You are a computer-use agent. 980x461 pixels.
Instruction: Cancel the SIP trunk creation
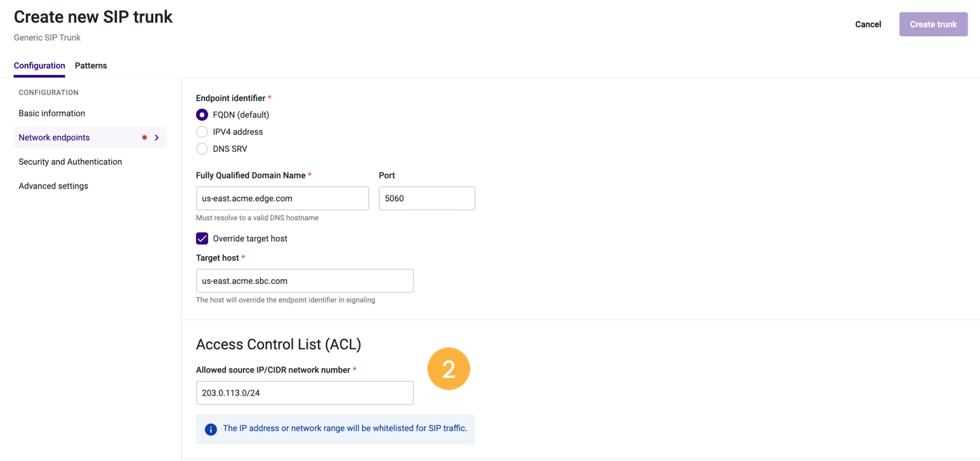tap(868, 24)
